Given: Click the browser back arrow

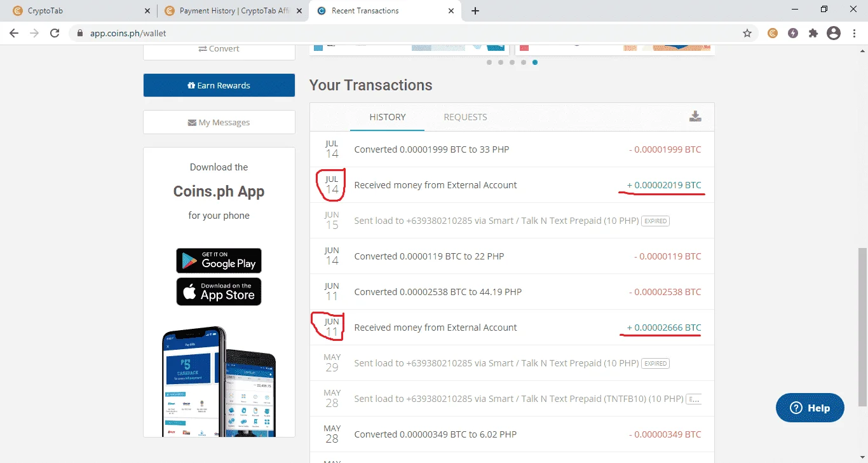Looking at the screenshot, I should click(14, 33).
